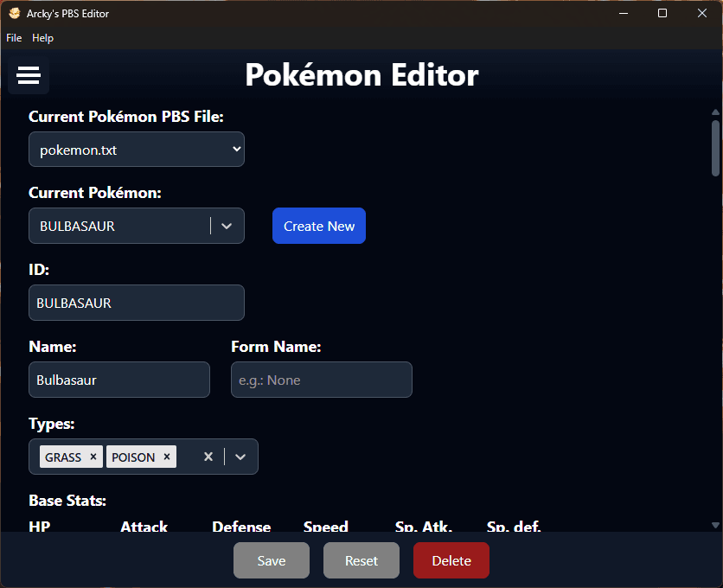Open the File menu
The image size is (723, 588).
(x=14, y=38)
